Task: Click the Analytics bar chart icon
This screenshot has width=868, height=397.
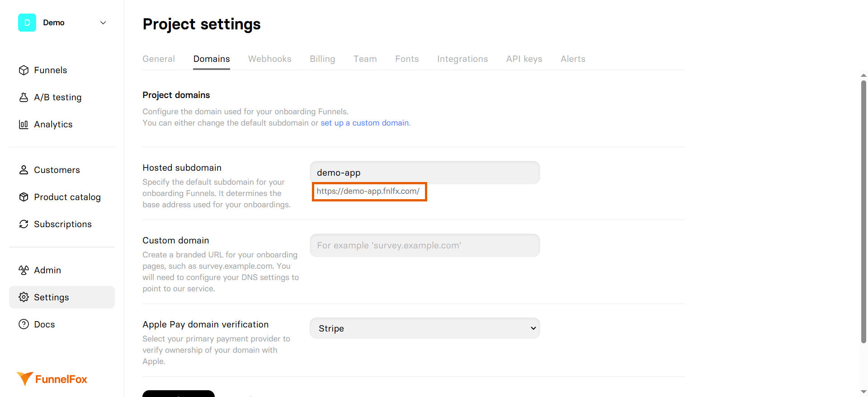Action: [x=24, y=124]
